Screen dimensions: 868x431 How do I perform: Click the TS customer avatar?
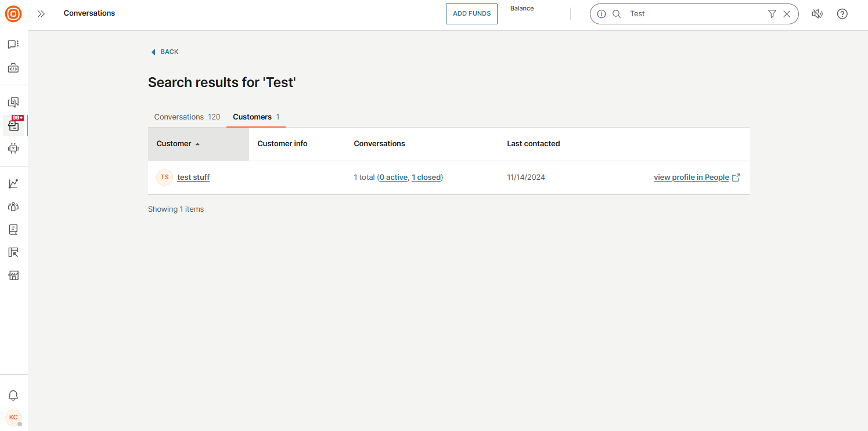click(165, 178)
